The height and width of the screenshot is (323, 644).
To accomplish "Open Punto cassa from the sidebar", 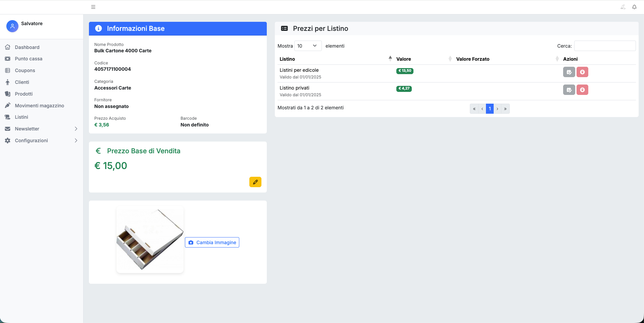I will [29, 59].
